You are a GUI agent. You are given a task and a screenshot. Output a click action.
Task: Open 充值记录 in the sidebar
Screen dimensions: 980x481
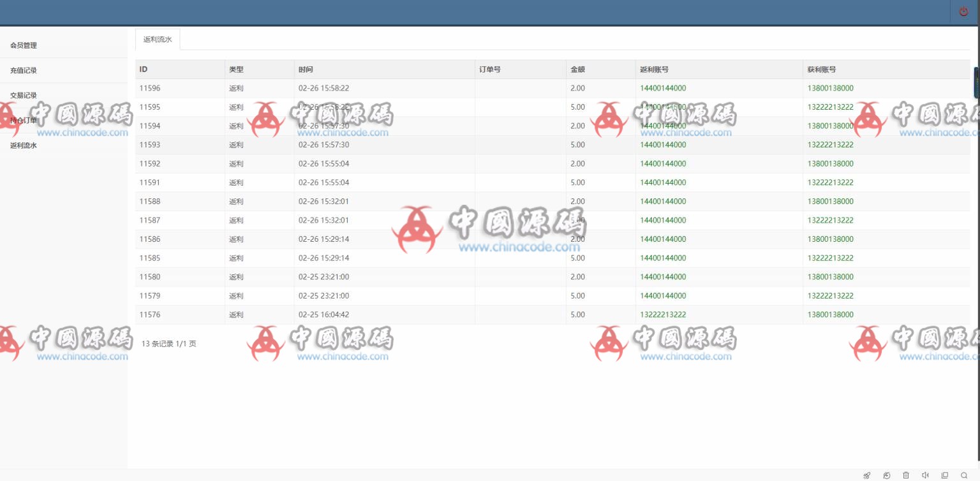(x=24, y=70)
